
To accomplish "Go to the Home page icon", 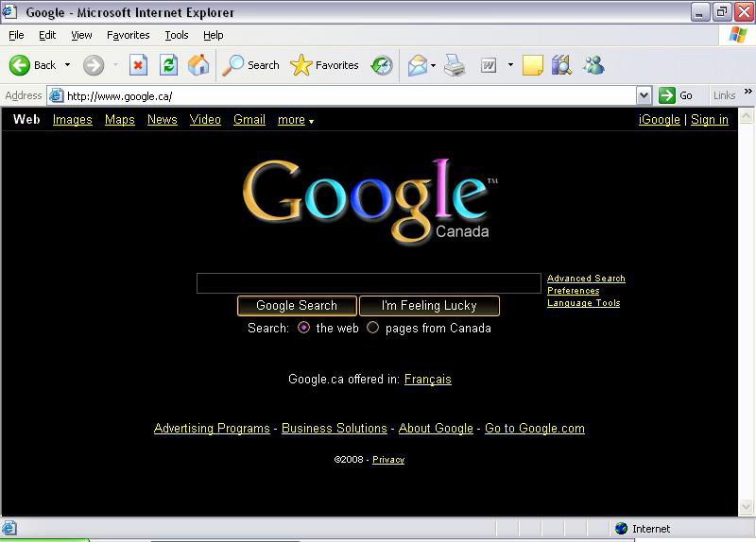I will tap(198, 65).
